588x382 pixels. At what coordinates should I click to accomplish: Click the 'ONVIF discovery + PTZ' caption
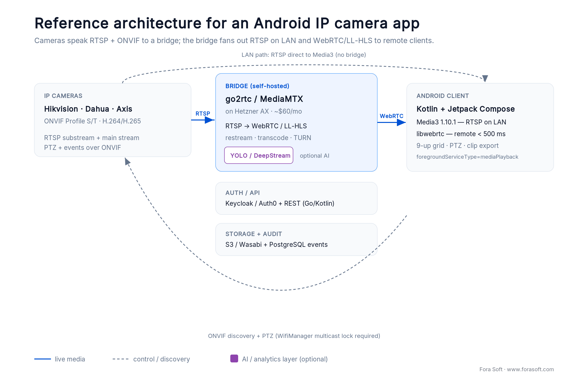(294, 336)
